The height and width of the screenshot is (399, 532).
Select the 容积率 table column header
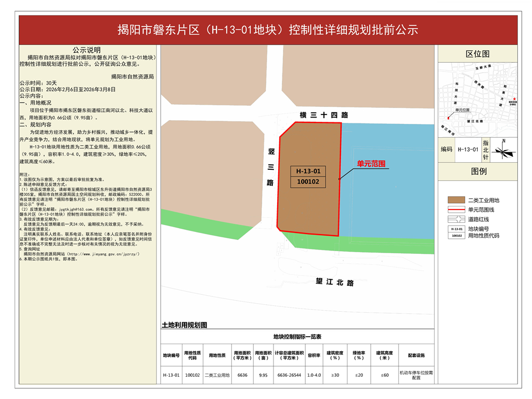coord(314,355)
